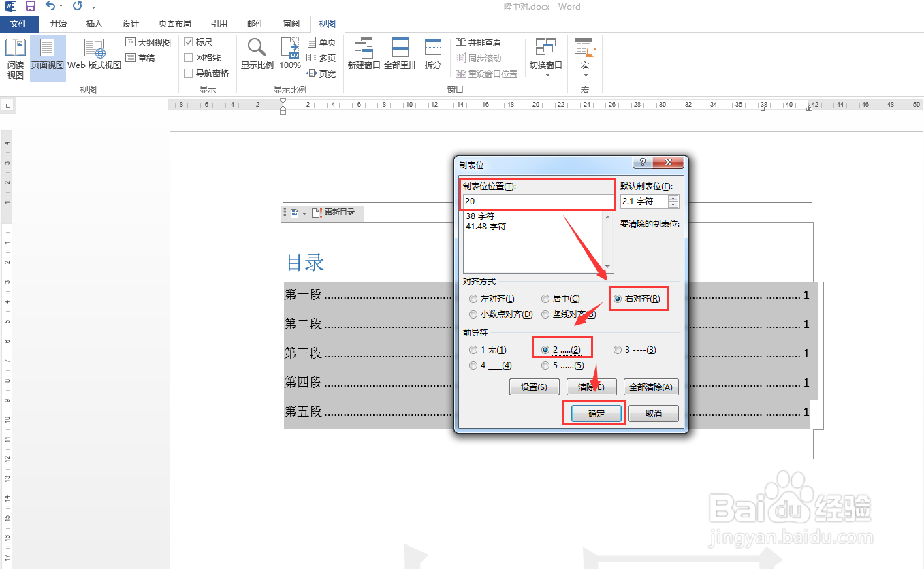The height and width of the screenshot is (569, 924).
Task: Switch to the 引用 tab
Action: [x=219, y=24]
